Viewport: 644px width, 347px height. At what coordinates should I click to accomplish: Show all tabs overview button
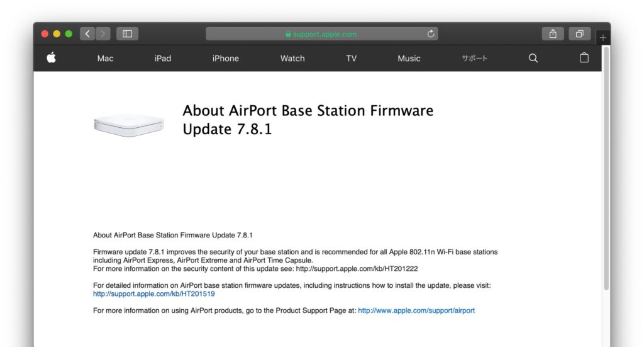579,34
